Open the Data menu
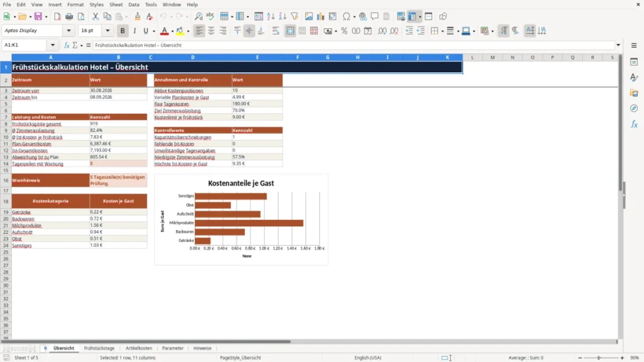This screenshot has height=362, width=644. pos(133,4)
